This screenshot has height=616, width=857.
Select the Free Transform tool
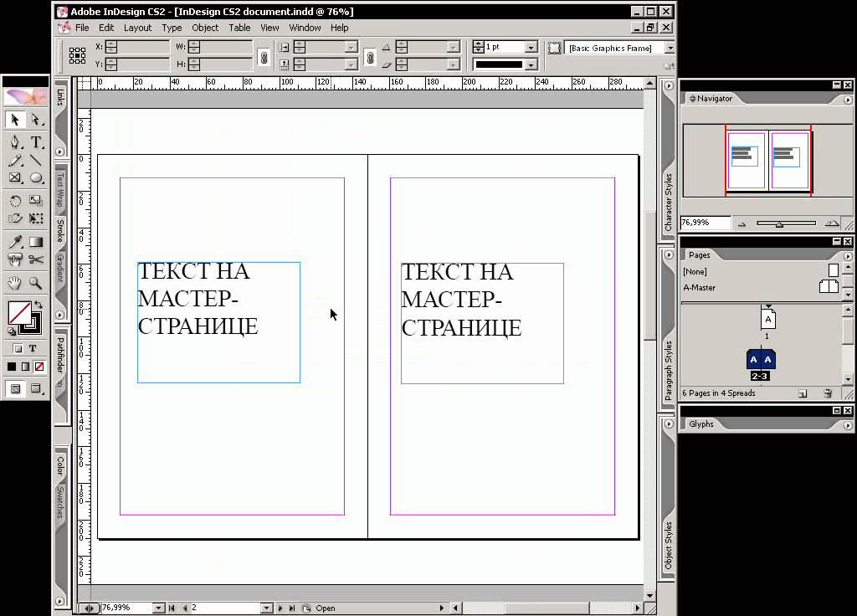[x=36, y=218]
